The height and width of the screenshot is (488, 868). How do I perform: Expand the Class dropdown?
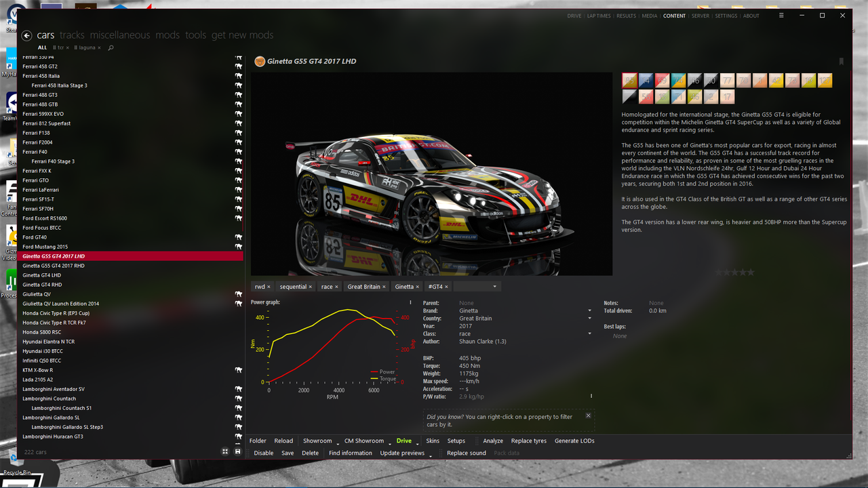(x=589, y=333)
